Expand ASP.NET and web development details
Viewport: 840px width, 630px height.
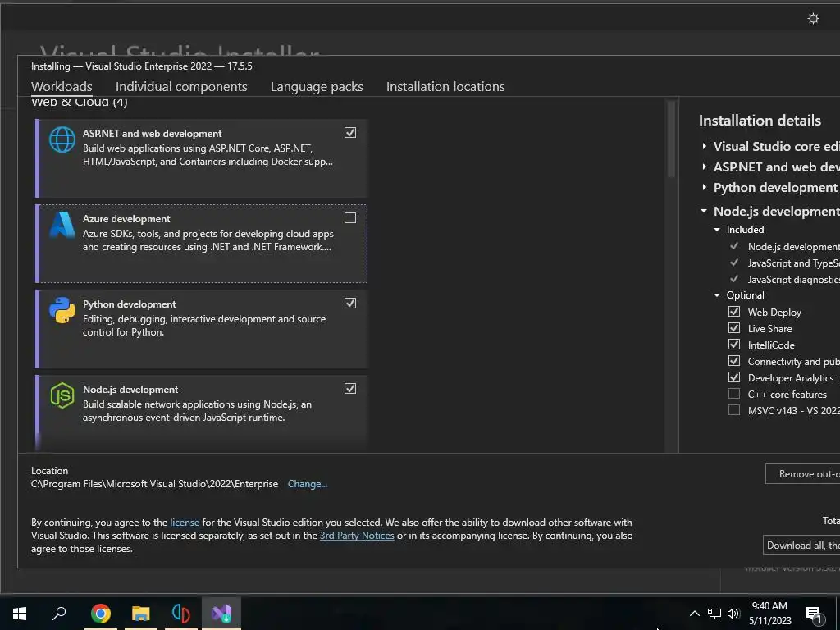pyautogui.click(x=705, y=167)
